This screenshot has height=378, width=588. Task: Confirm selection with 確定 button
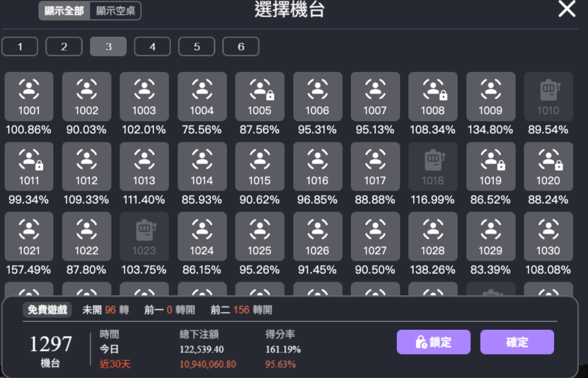pyautogui.click(x=517, y=342)
